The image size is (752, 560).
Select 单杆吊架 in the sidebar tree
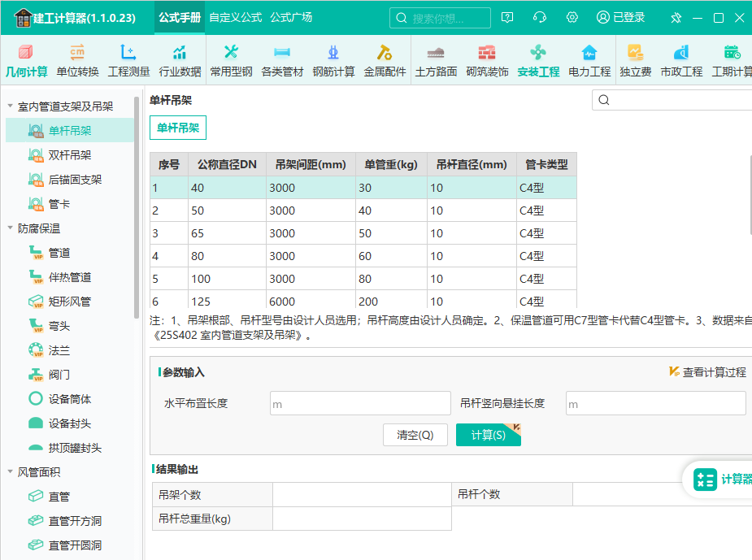tap(70, 130)
